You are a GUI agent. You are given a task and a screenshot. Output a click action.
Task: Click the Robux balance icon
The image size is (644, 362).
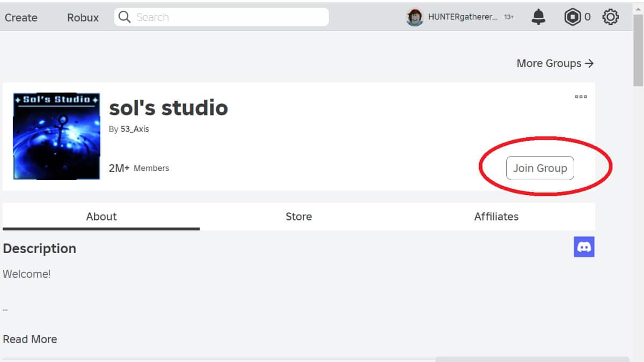[570, 17]
